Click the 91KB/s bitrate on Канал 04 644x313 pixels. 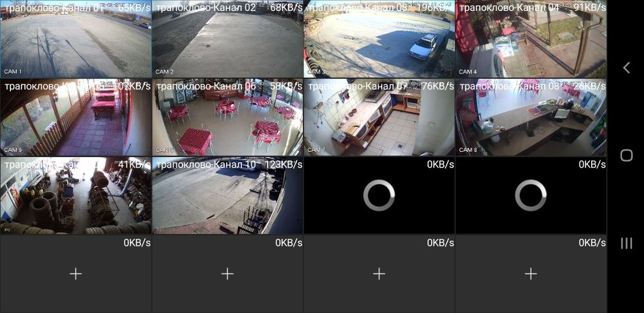point(590,8)
